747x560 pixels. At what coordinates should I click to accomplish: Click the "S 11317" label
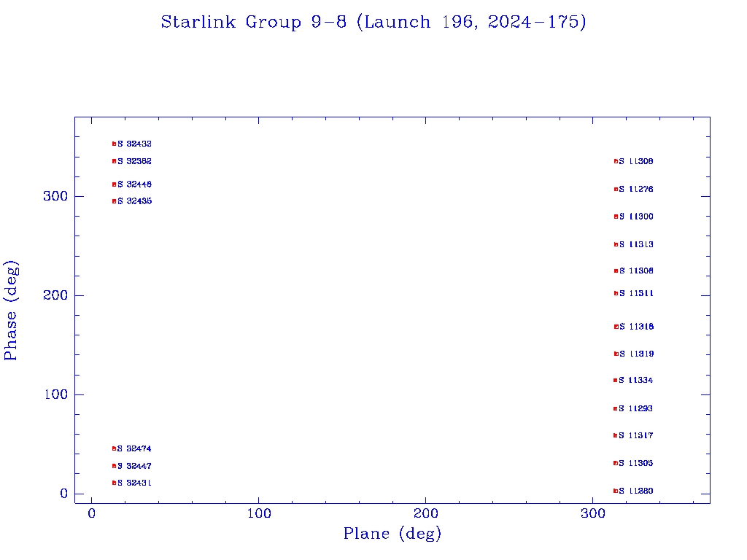[635, 436]
